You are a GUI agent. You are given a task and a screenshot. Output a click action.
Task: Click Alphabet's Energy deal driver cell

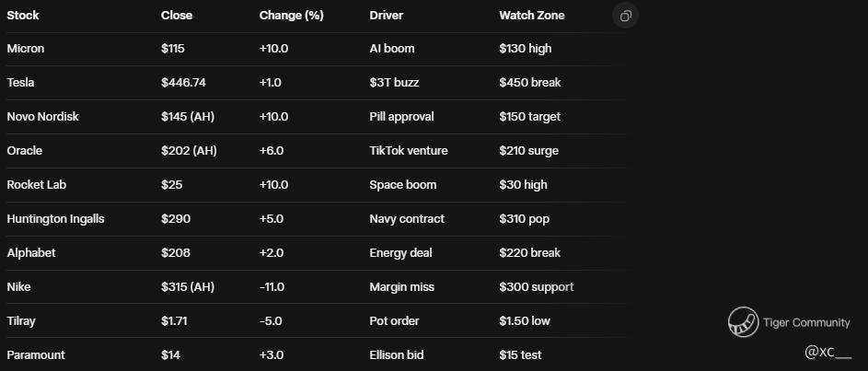coord(400,253)
